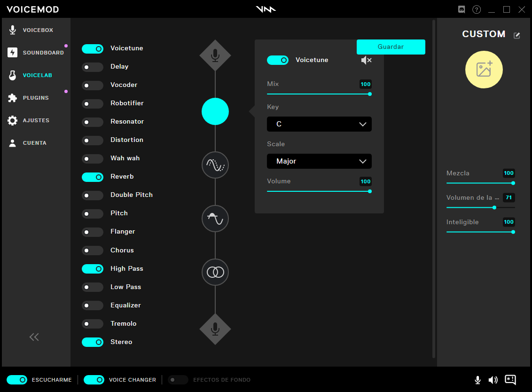Toggle the Voice Changer switch
This screenshot has height=392, width=532.
coord(94,380)
